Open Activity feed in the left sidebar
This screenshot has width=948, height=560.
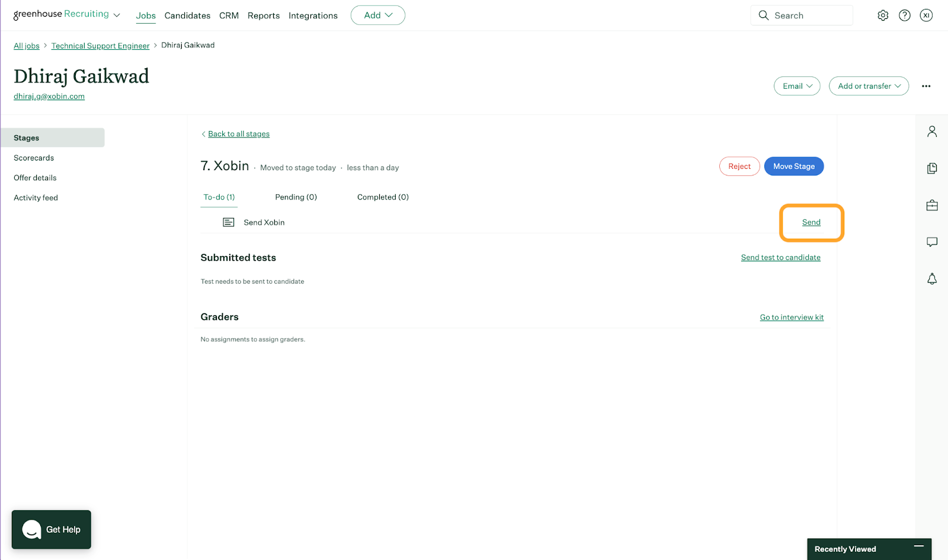click(x=36, y=198)
